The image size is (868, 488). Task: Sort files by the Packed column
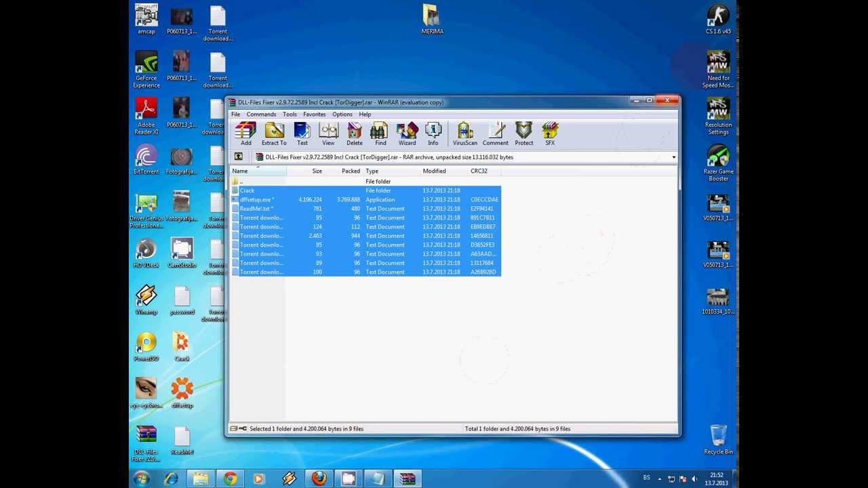tap(344, 171)
